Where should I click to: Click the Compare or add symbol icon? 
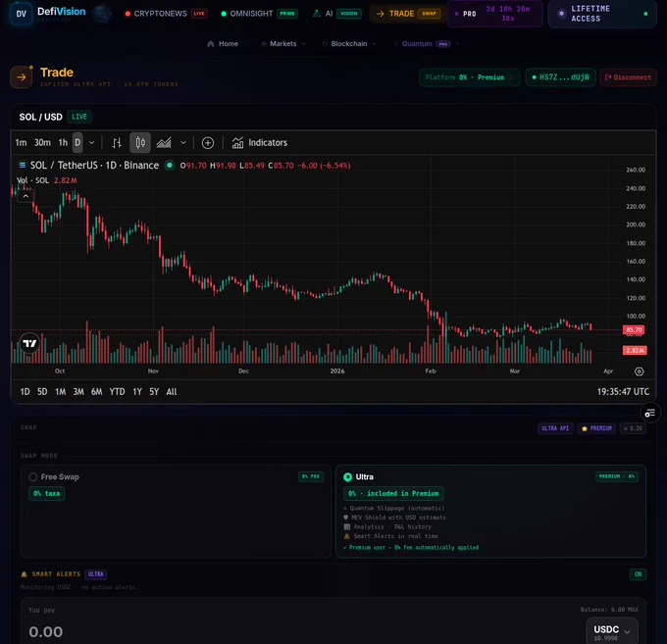pyautogui.click(x=208, y=143)
